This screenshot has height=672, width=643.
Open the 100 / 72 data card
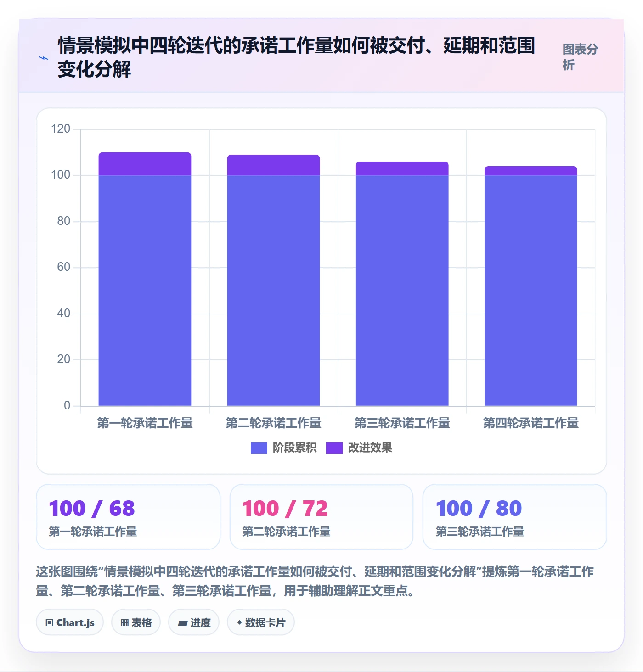(321, 517)
